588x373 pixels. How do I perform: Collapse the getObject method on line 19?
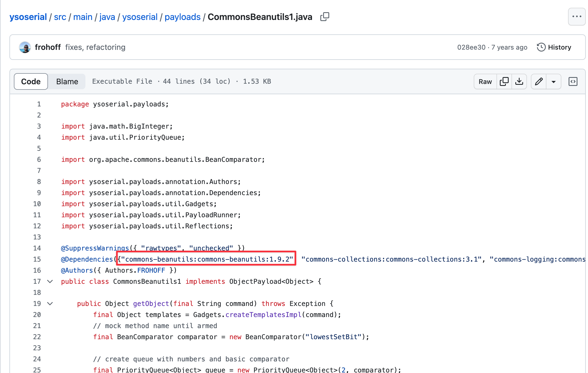(x=50, y=304)
